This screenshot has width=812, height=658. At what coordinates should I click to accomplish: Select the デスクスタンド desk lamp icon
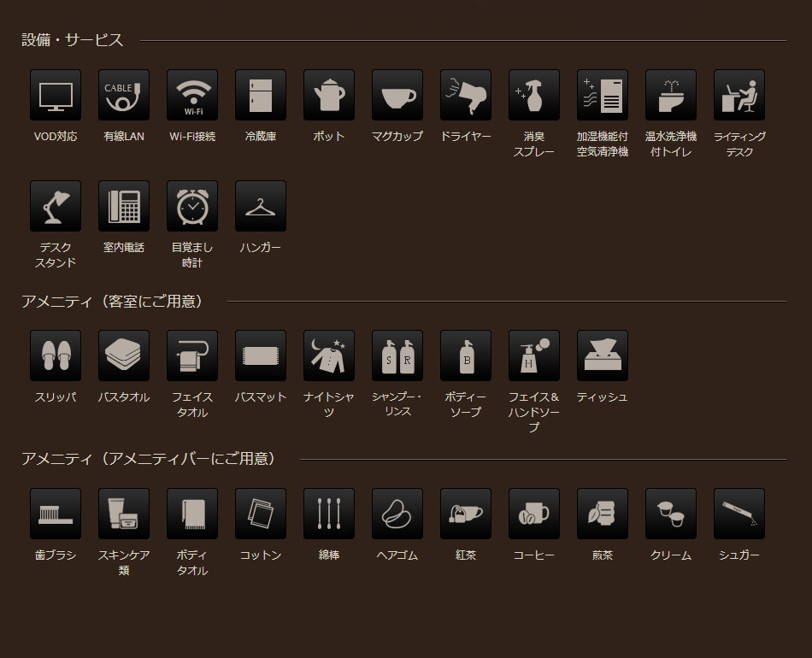coord(56,206)
